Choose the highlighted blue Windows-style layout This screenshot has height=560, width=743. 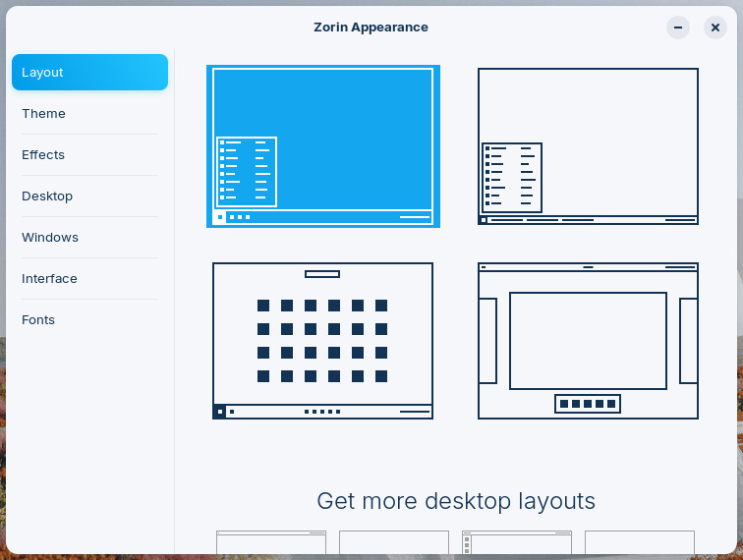point(323,146)
